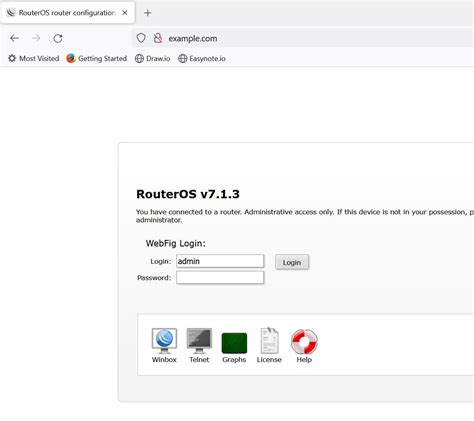This screenshot has height=421, width=474.
Task: Open the Easynote.io bookmark
Action: point(202,58)
